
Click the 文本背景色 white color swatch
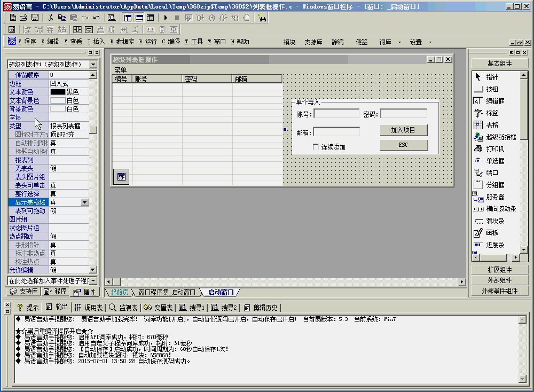[x=58, y=100]
